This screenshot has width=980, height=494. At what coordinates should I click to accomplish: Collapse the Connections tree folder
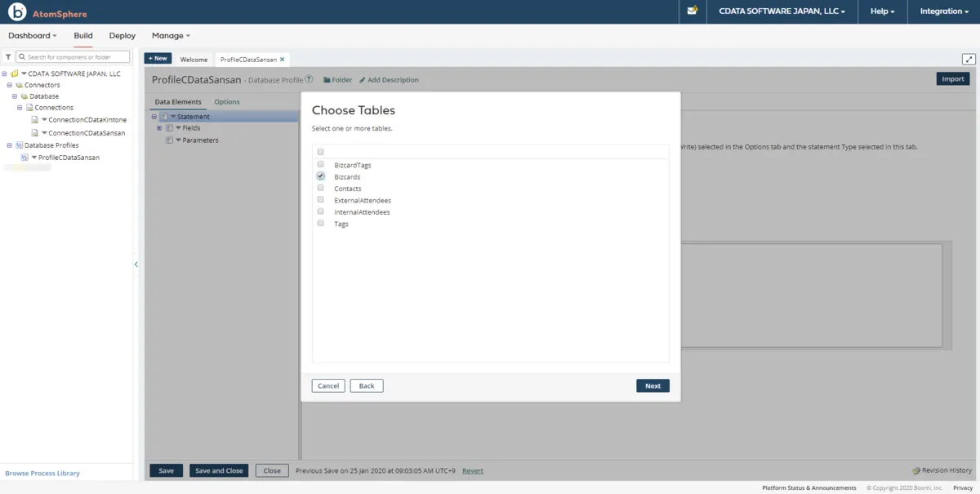coord(20,108)
